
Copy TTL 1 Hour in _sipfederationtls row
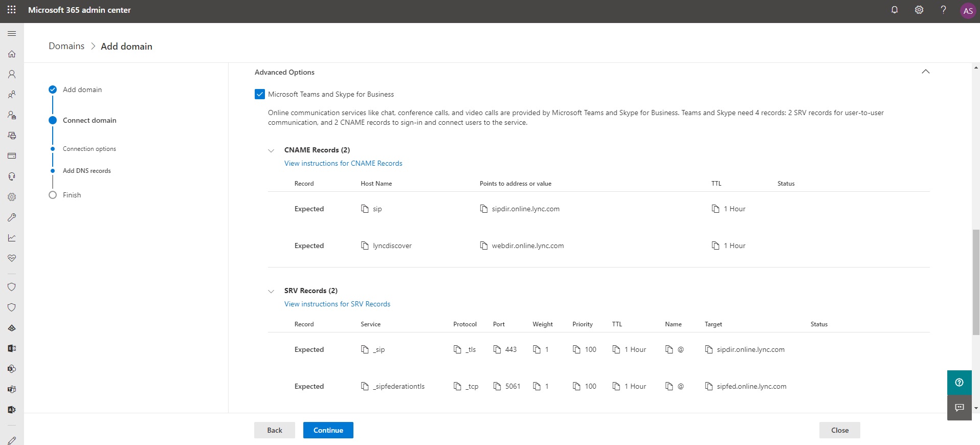coord(616,386)
